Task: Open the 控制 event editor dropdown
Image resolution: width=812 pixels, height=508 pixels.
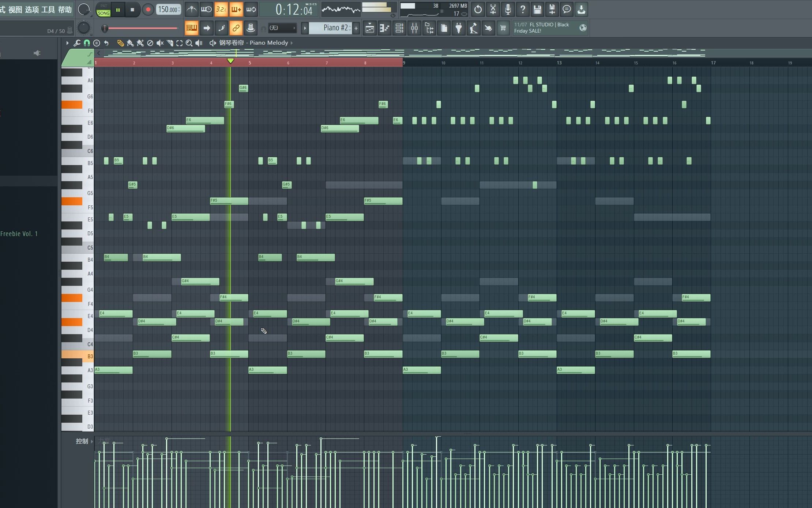Action: (84, 441)
